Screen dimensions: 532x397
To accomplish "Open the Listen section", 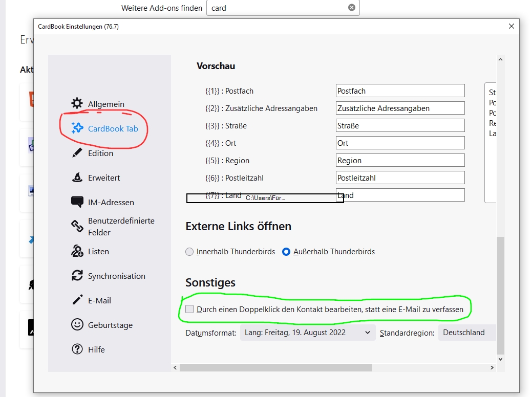I will coord(98,252).
